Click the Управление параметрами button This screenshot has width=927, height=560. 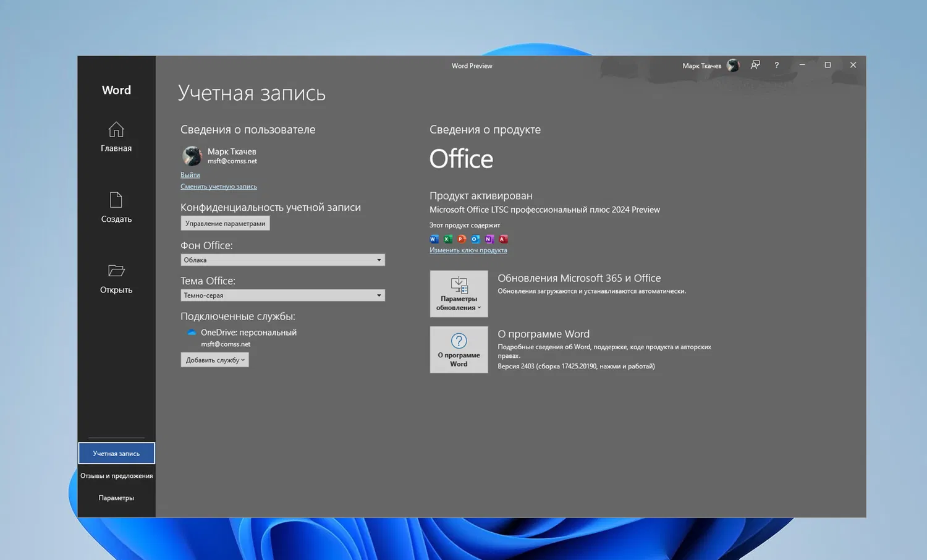[225, 223]
